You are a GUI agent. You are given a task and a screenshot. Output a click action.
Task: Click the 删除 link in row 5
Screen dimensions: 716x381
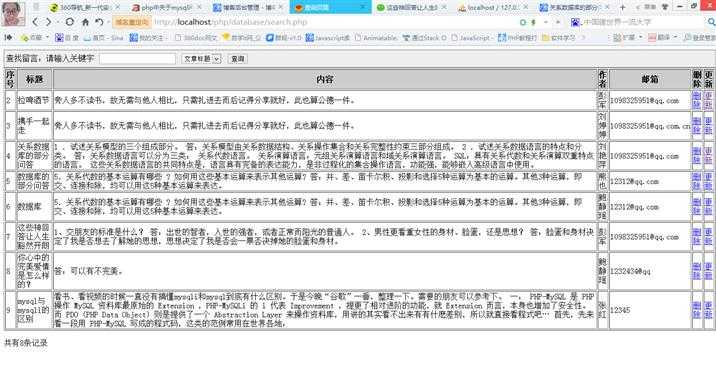click(696, 181)
